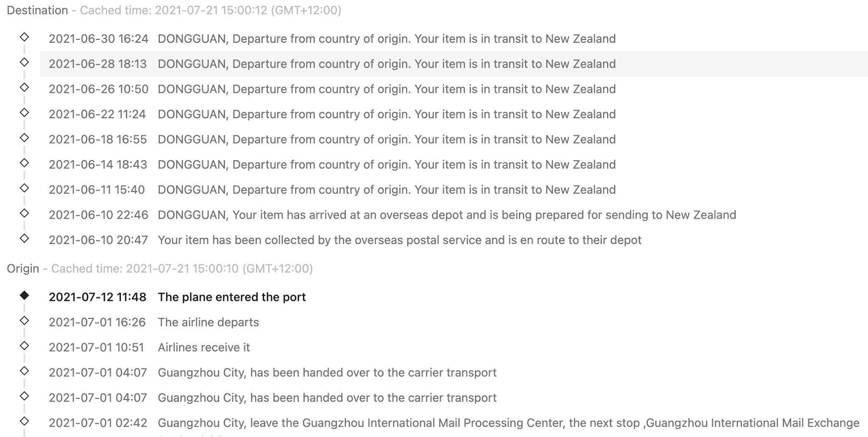Click the 2021-06-11 15:40 timestamp
Image resolution: width=868 pixels, height=437 pixels.
tap(97, 190)
